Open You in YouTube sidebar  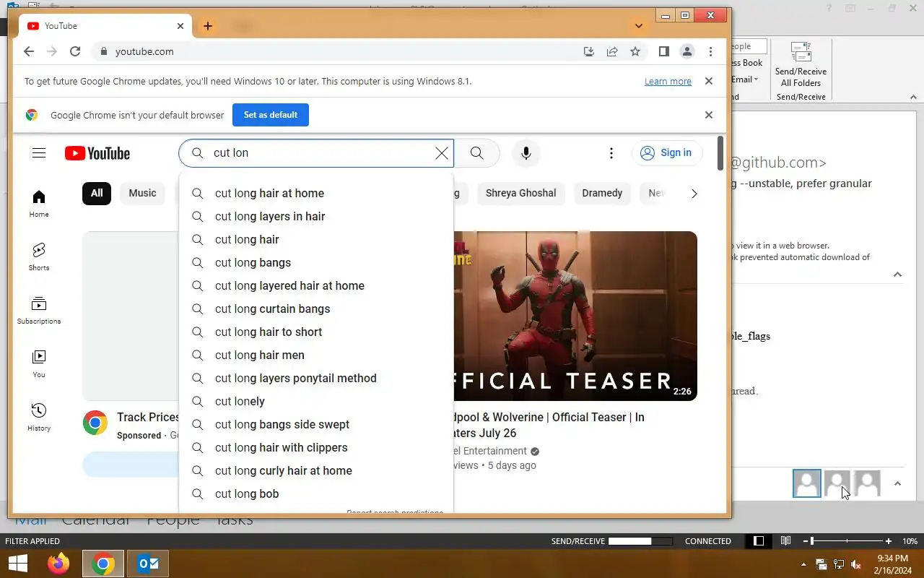coord(39,363)
